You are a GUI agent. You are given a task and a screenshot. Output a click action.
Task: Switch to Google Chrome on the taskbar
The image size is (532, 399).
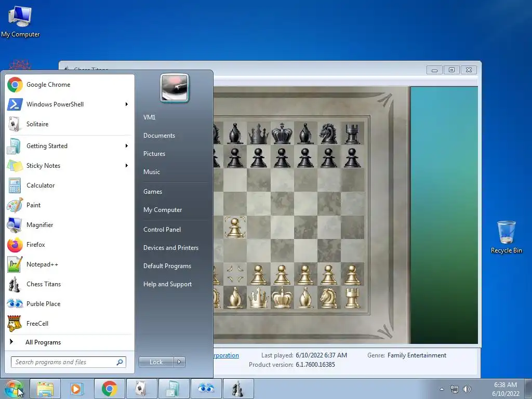pyautogui.click(x=109, y=389)
